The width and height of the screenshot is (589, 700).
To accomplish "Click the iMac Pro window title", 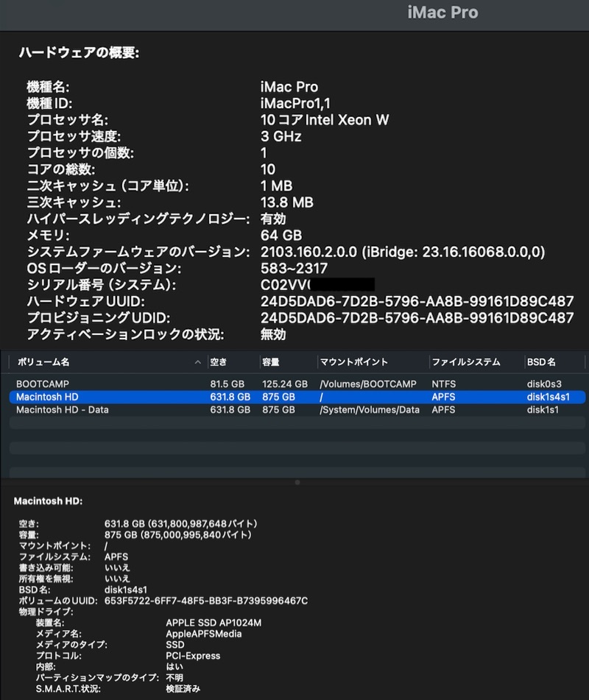I will tap(442, 13).
